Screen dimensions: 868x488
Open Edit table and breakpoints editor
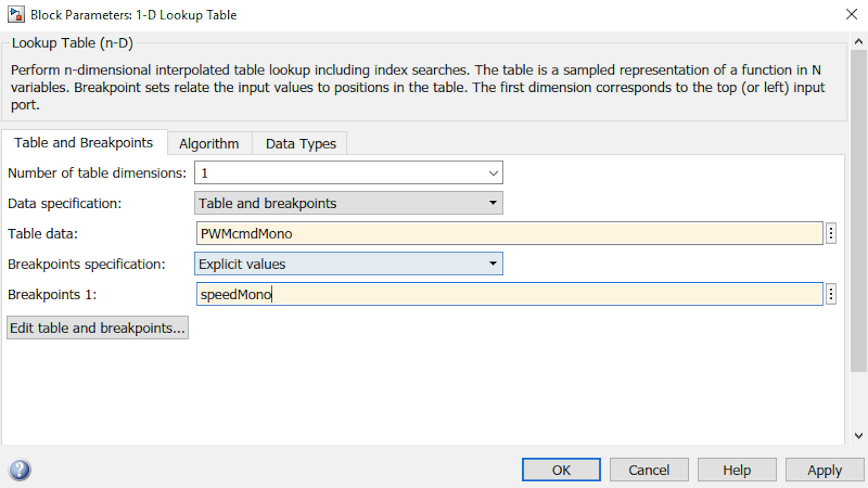pos(97,328)
